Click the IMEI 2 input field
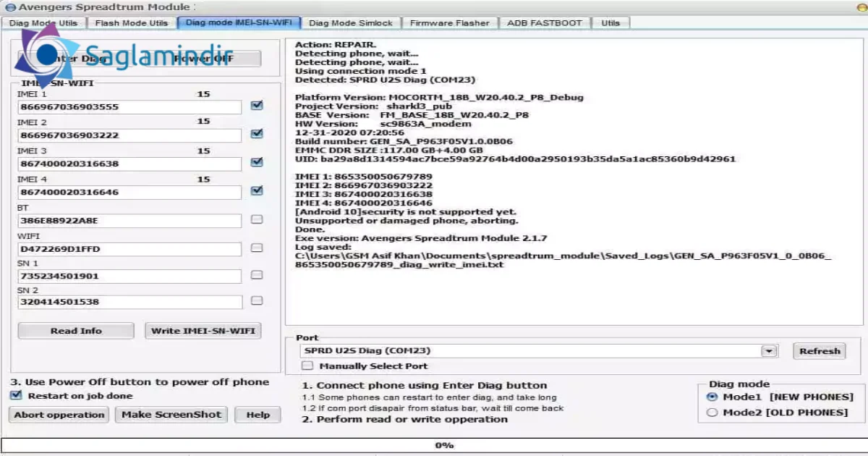The image size is (868, 456). click(129, 135)
